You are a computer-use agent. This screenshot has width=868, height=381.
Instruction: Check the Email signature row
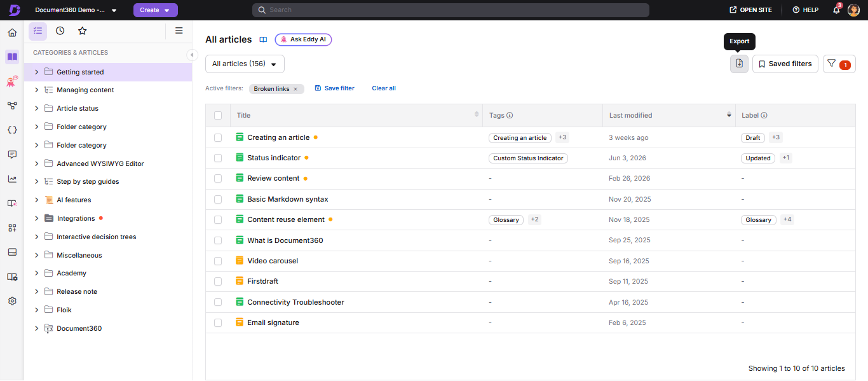[218, 322]
